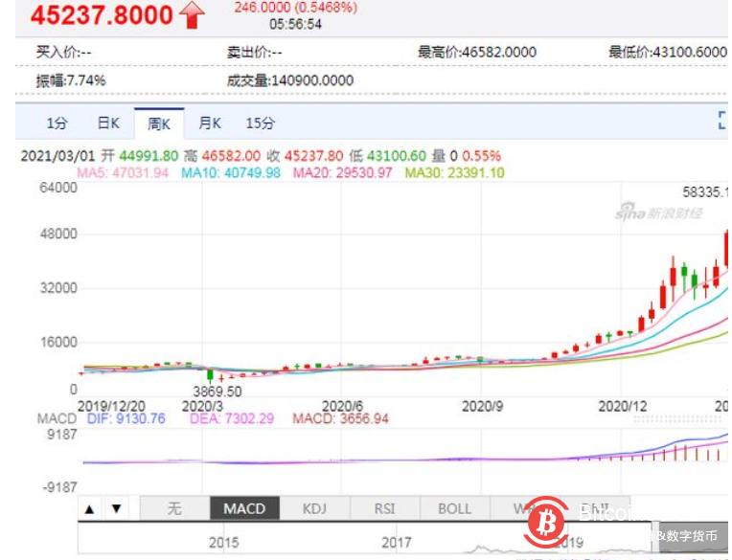Click the DEA: 7302.29 label
This screenshot has width=732, height=560.
tap(232, 418)
